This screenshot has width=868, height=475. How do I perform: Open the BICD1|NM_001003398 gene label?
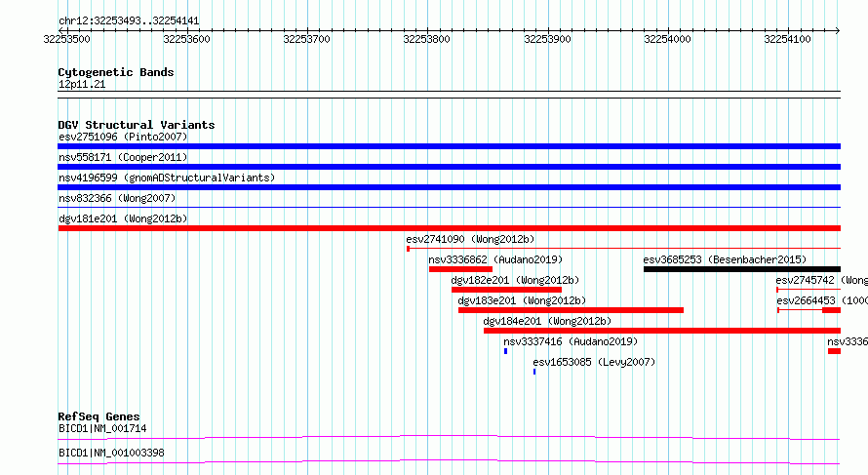pyautogui.click(x=111, y=453)
